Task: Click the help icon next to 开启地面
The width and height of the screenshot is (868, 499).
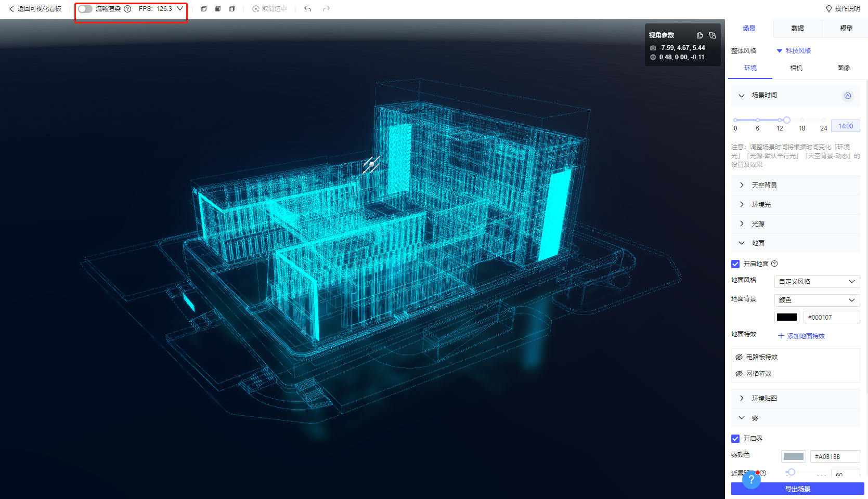Action: point(774,264)
